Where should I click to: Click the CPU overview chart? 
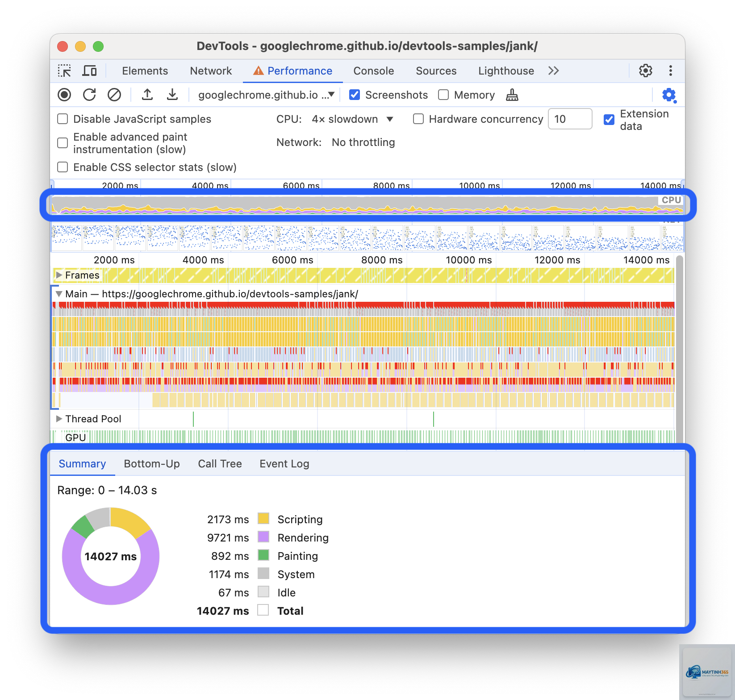(x=367, y=205)
